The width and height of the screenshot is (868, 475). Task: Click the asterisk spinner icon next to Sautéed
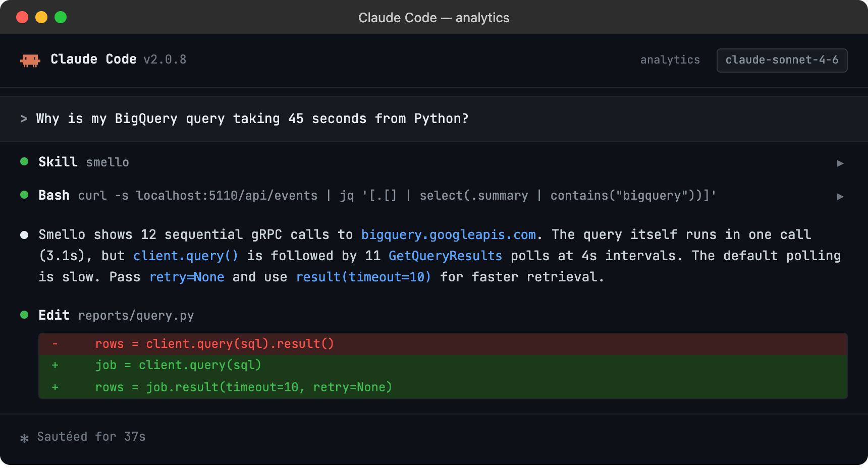tap(24, 438)
